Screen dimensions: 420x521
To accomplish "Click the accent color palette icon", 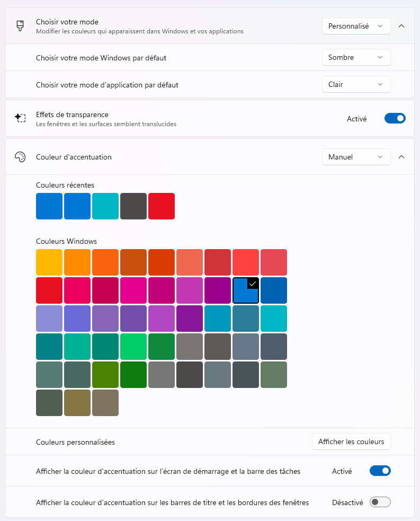I will (x=21, y=157).
